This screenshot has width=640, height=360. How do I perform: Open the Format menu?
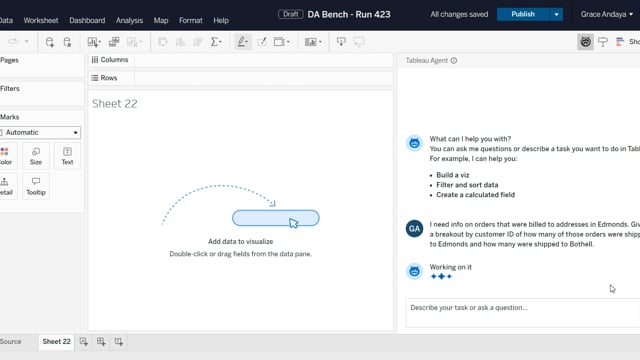coord(191,20)
